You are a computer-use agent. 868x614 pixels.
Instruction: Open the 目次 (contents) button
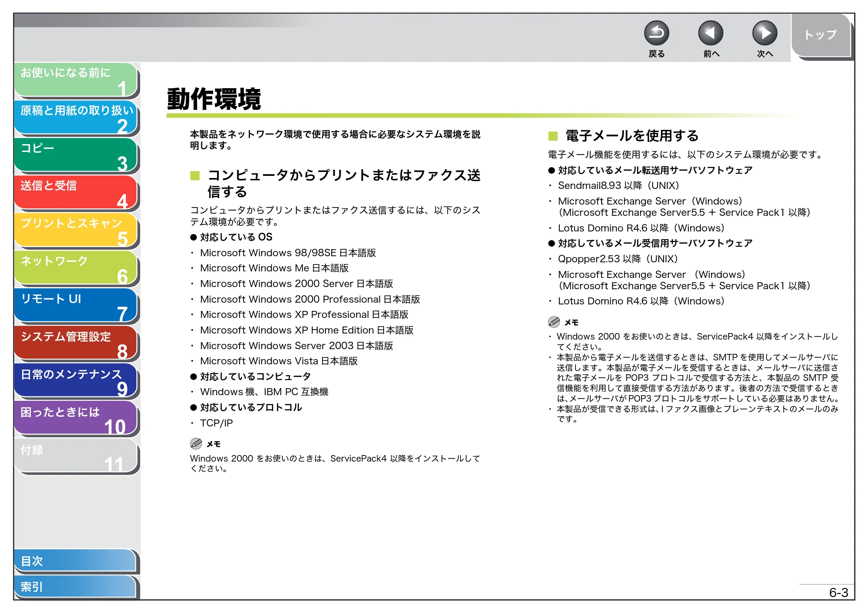[x=76, y=561]
